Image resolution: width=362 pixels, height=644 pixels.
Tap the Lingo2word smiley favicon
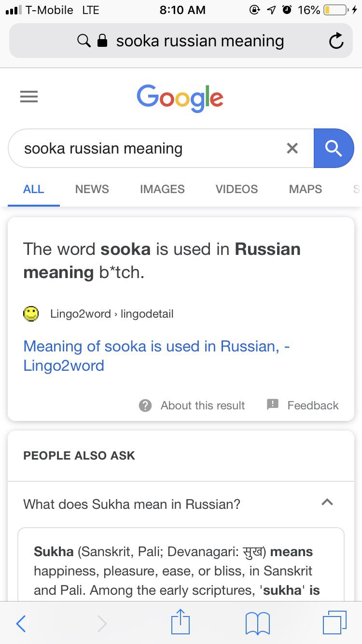30,313
